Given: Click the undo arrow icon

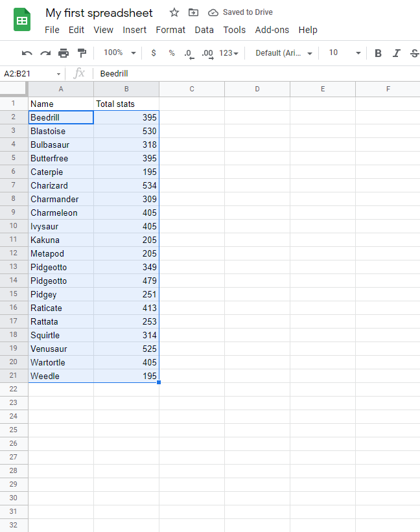Looking at the screenshot, I should 27,53.
